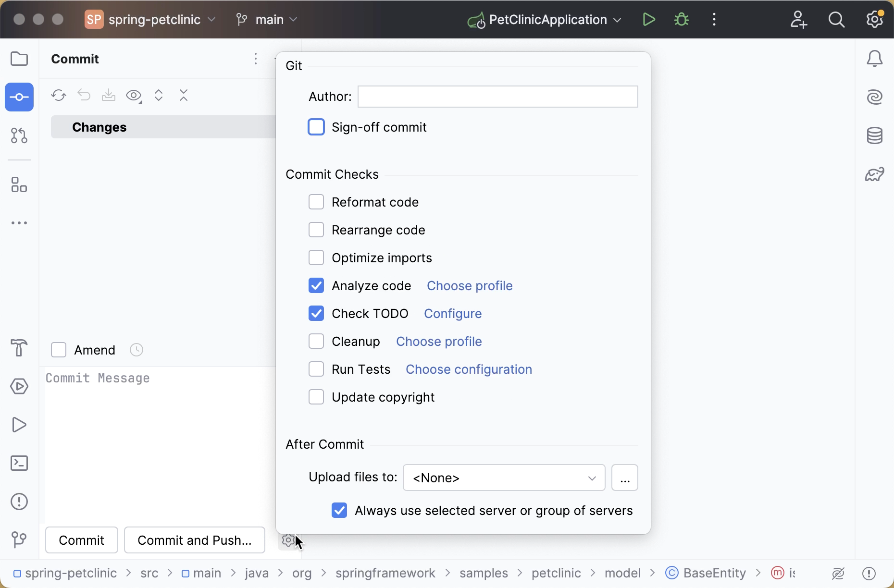The image size is (894, 588).
Task: Enable the Reformat code commit check
Action: click(x=316, y=202)
